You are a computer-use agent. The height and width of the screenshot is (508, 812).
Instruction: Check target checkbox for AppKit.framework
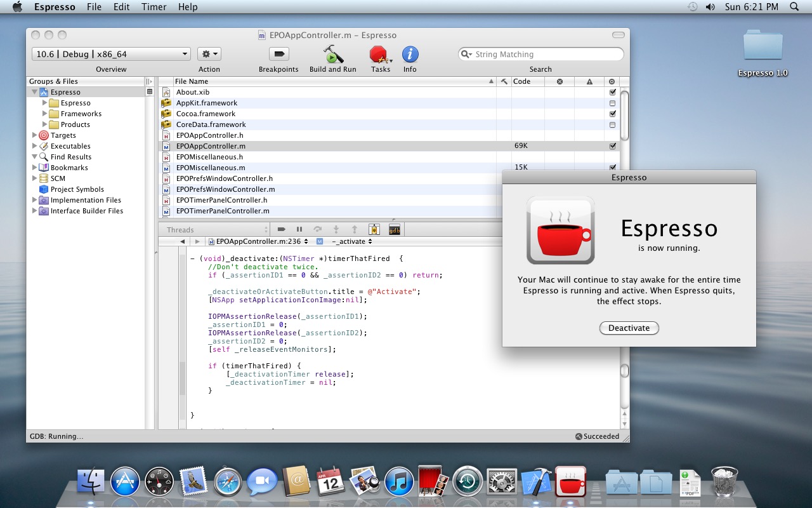612,103
